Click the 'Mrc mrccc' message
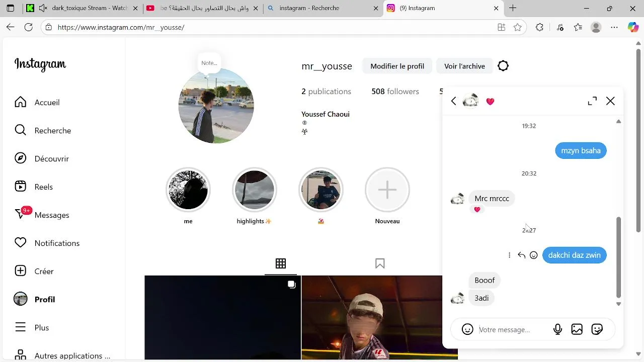Viewport: 644px width, 362px height. (492, 199)
